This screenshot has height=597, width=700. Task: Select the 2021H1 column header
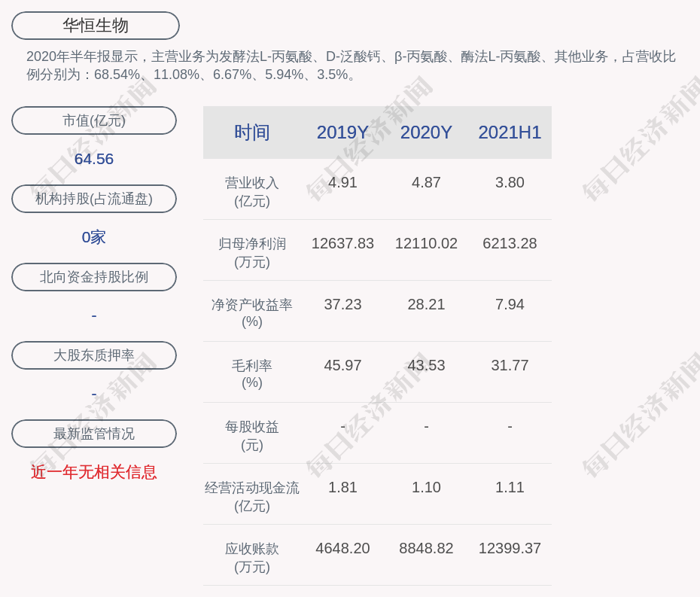510,132
